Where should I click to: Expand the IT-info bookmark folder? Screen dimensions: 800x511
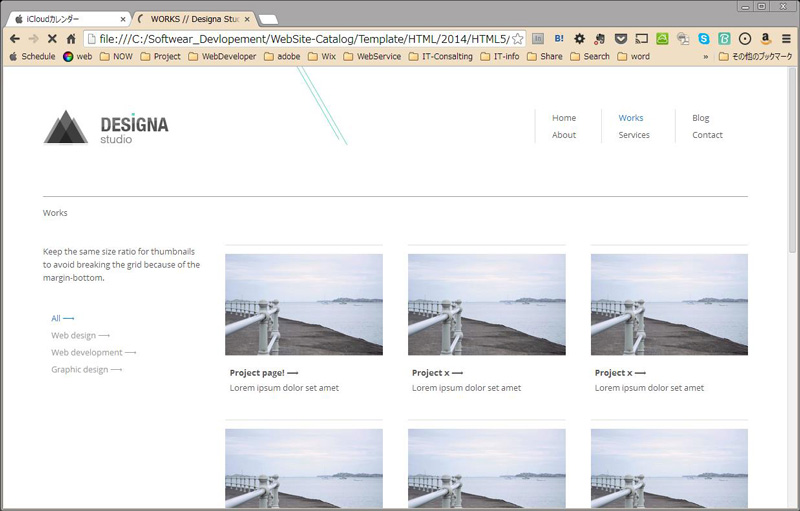(x=500, y=57)
